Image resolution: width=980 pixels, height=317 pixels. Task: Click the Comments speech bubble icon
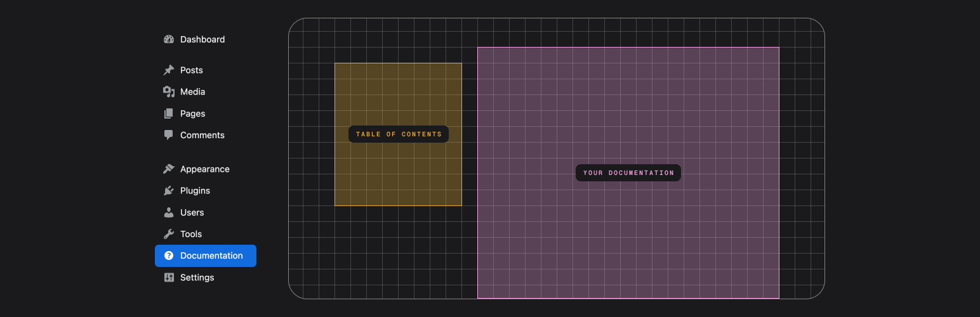click(168, 135)
